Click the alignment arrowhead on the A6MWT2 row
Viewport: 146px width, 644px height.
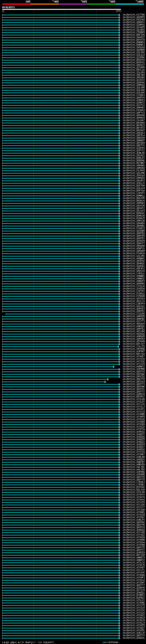coord(114,367)
